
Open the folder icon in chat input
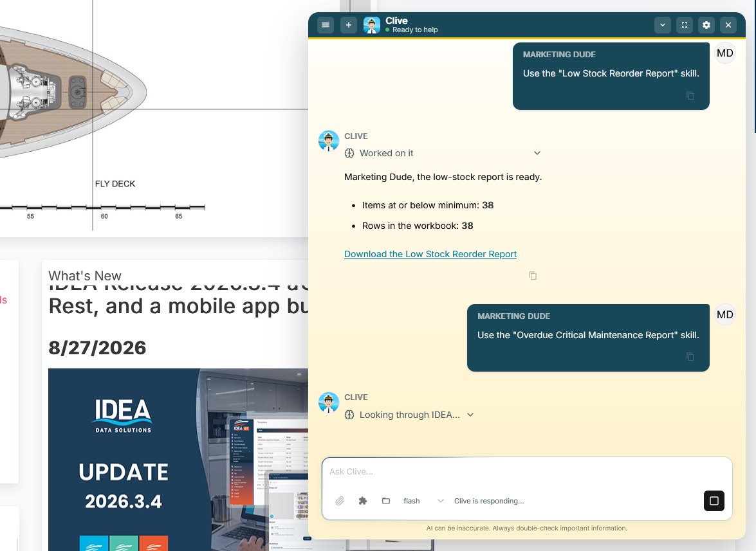point(385,501)
